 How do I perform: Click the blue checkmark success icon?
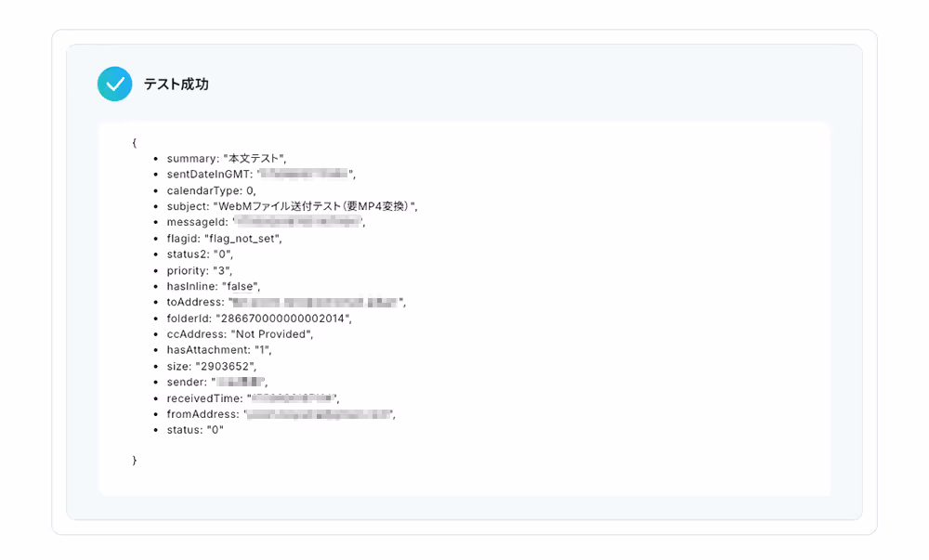point(114,85)
